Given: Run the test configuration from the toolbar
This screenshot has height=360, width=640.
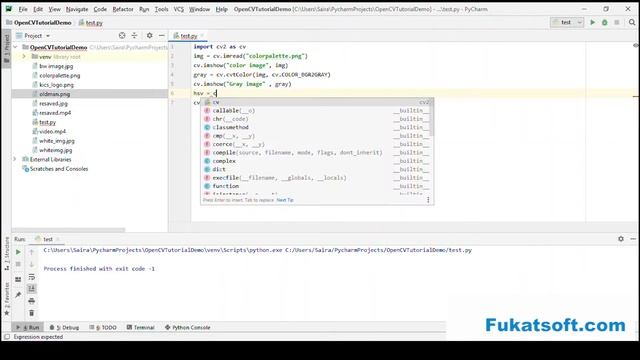Looking at the screenshot, I should tap(592, 22).
